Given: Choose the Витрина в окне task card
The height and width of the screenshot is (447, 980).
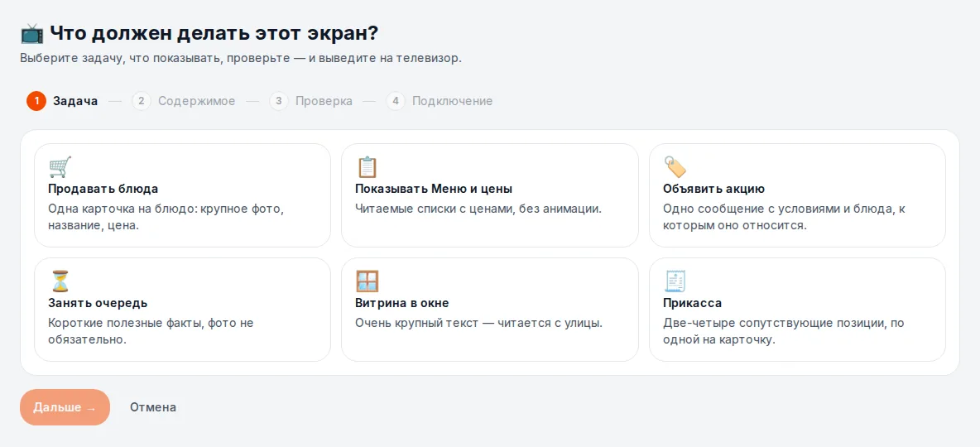Looking at the screenshot, I should tap(490, 310).
